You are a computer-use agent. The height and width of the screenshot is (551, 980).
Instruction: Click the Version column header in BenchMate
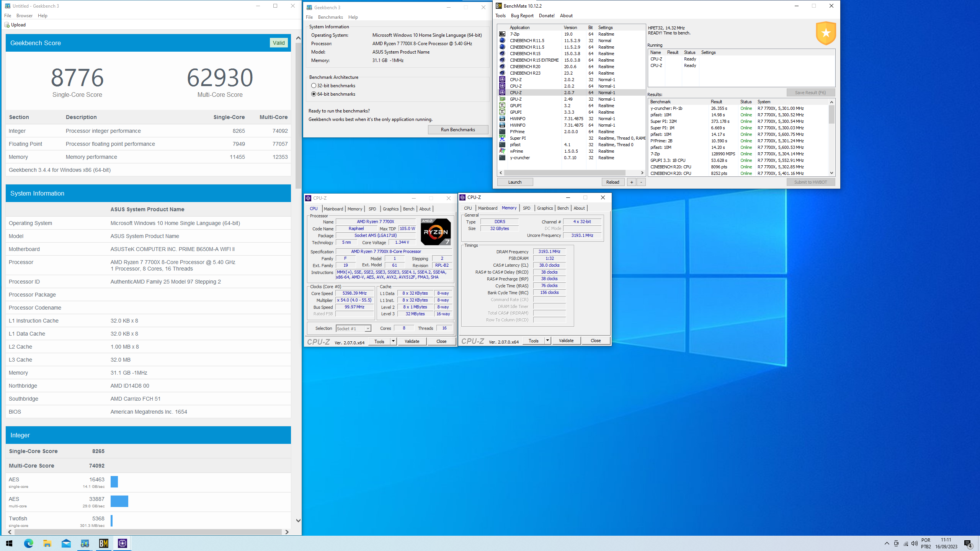pos(573,28)
